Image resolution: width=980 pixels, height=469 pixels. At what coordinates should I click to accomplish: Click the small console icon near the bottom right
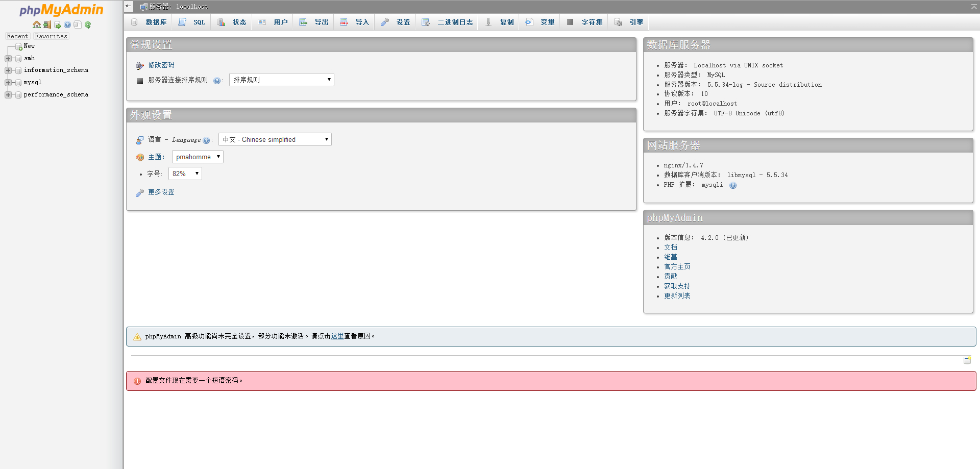pyautogui.click(x=967, y=360)
